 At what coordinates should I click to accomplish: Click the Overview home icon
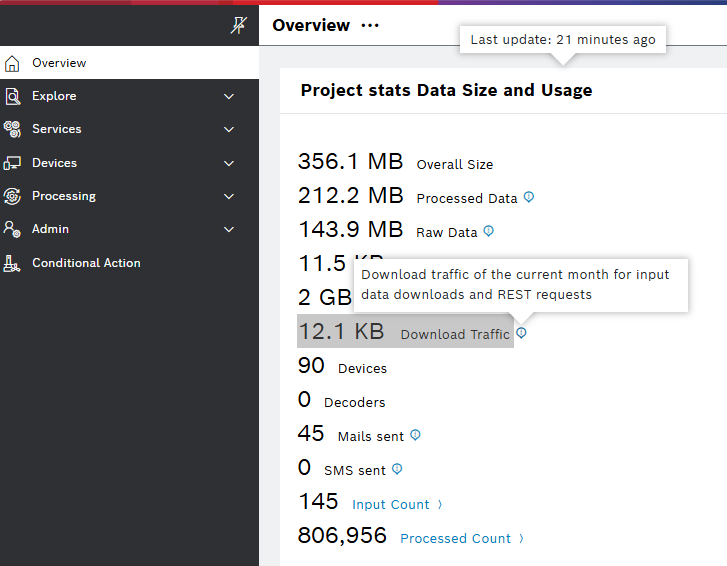[12, 63]
